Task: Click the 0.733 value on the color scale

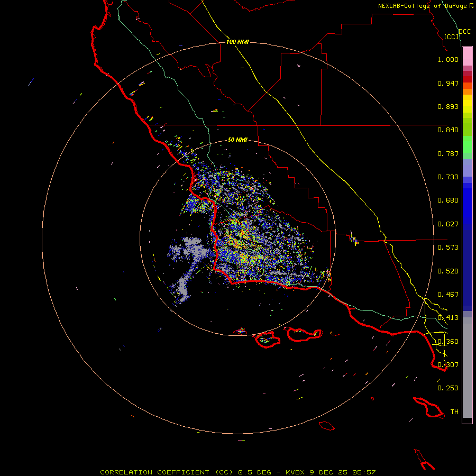Action: [448, 177]
